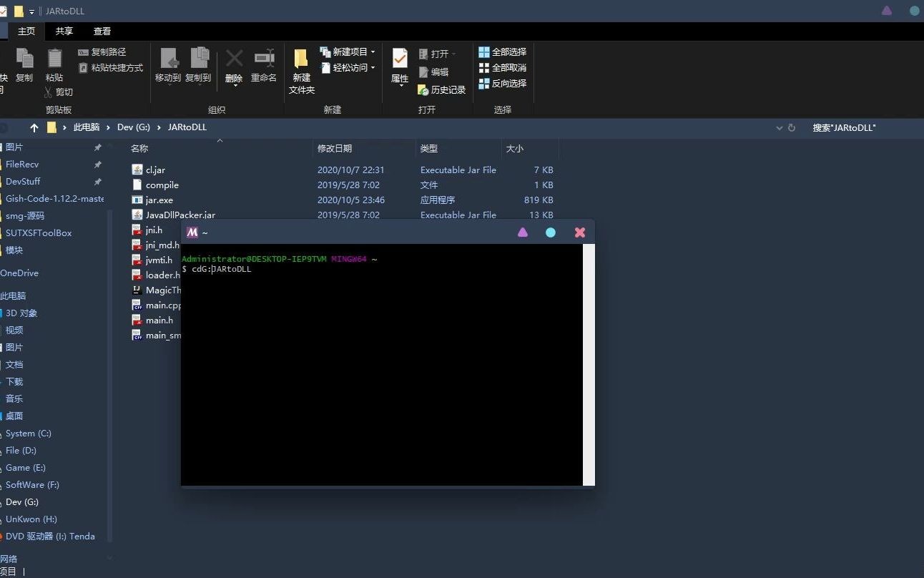924x578 pixels.
Task: Sort by the 名称 column header
Action: click(139, 149)
